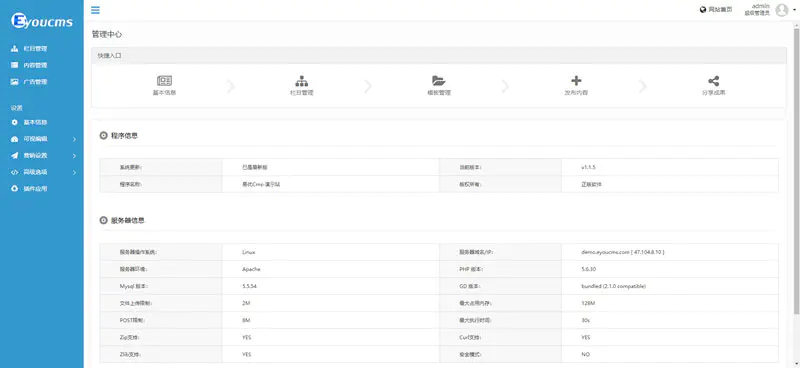
Task: Click the demo.eyoucms.com domain value
Action: [x=622, y=252]
